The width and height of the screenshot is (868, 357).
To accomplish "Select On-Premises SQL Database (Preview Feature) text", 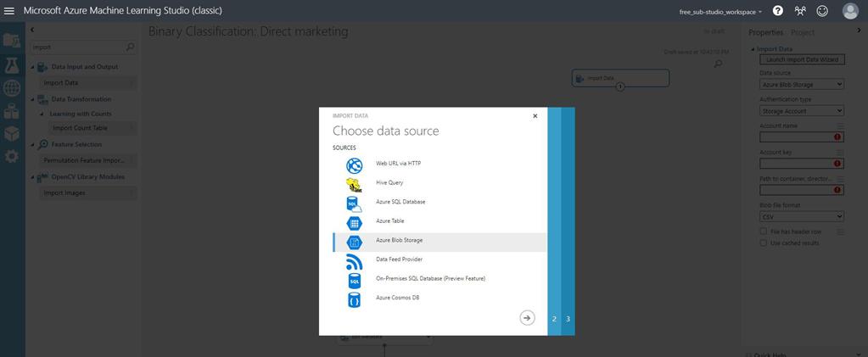I will coord(431,278).
